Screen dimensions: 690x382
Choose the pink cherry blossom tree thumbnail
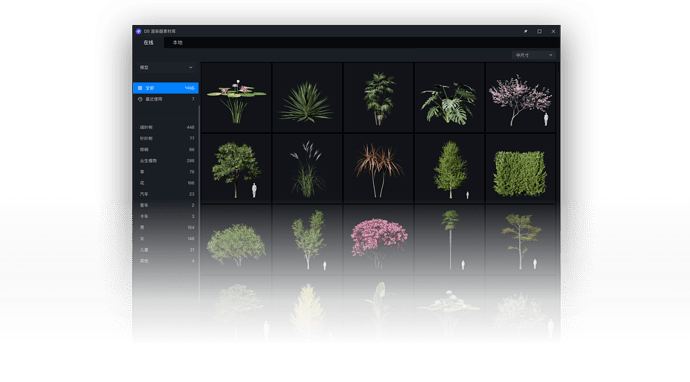(x=521, y=97)
